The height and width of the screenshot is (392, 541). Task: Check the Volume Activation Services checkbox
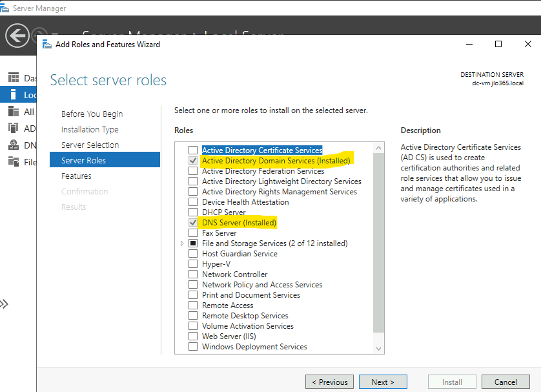point(193,326)
